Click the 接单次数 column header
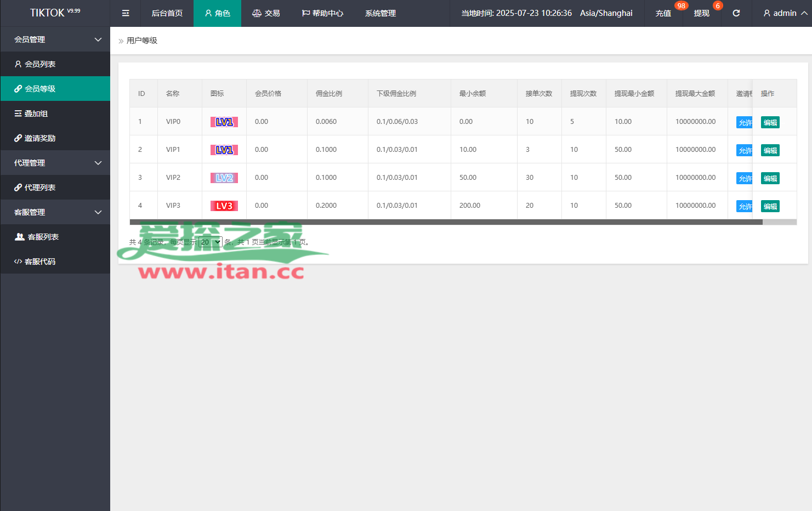This screenshot has height=511, width=812. tap(539, 94)
